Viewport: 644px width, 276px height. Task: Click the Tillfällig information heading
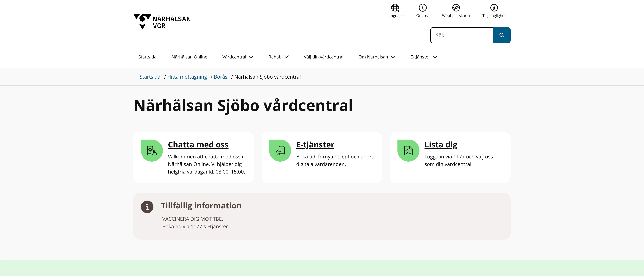(x=201, y=206)
